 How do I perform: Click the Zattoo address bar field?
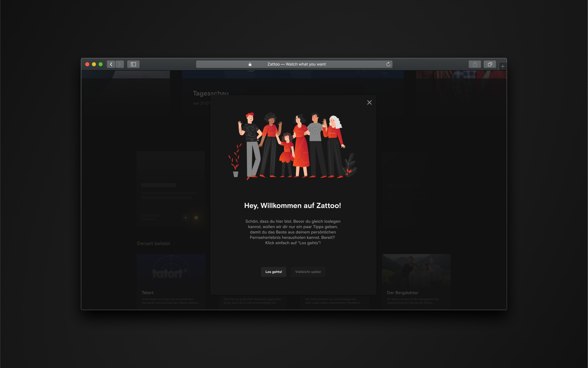(296, 64)
